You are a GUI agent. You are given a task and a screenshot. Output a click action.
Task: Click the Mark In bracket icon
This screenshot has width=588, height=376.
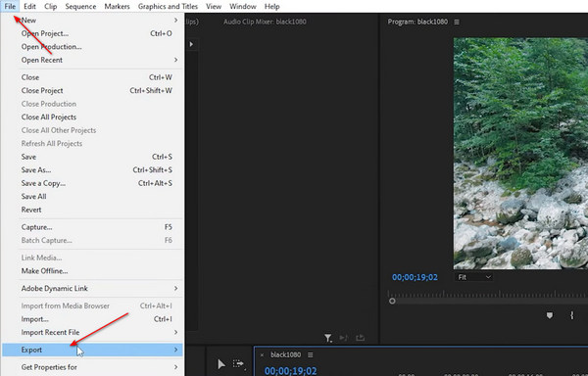click(x=572, y=315)
